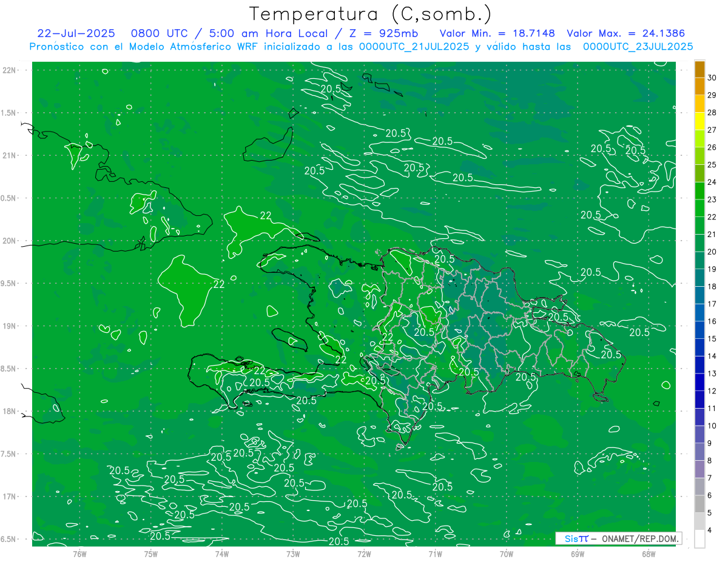Screen dimensions: 728x562
Task: Click the "73W" longitude axis label
Action: [x=293, y=554]
